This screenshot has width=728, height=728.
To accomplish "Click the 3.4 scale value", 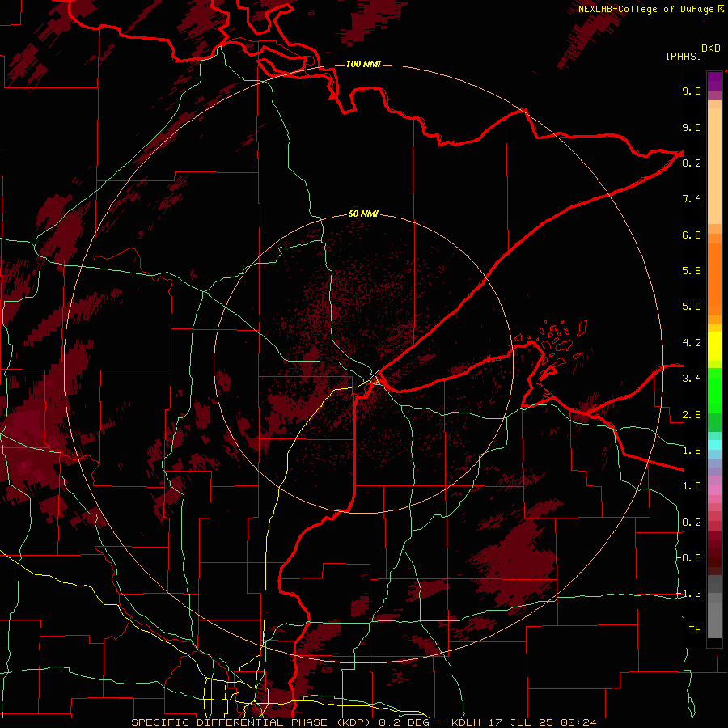I will [x=692, y=379].
